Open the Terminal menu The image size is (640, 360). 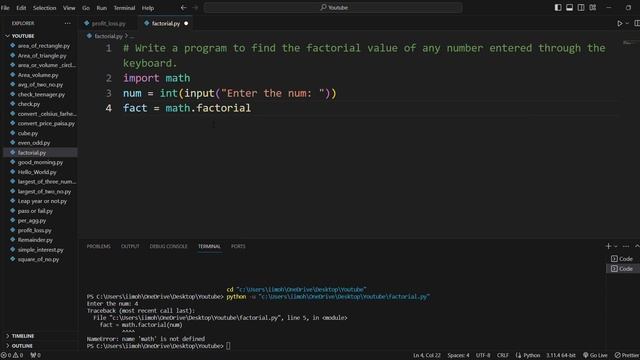point(124,8)
